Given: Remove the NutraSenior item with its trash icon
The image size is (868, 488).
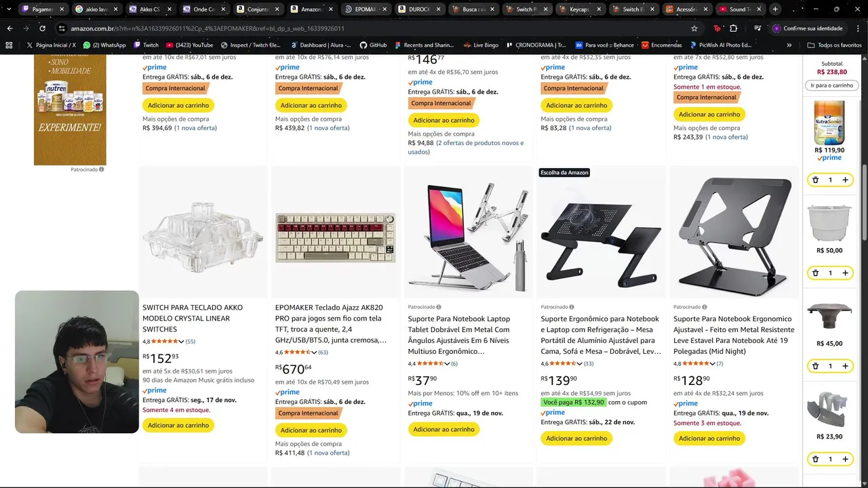Looking at the screenshot, I should [815, 180].
